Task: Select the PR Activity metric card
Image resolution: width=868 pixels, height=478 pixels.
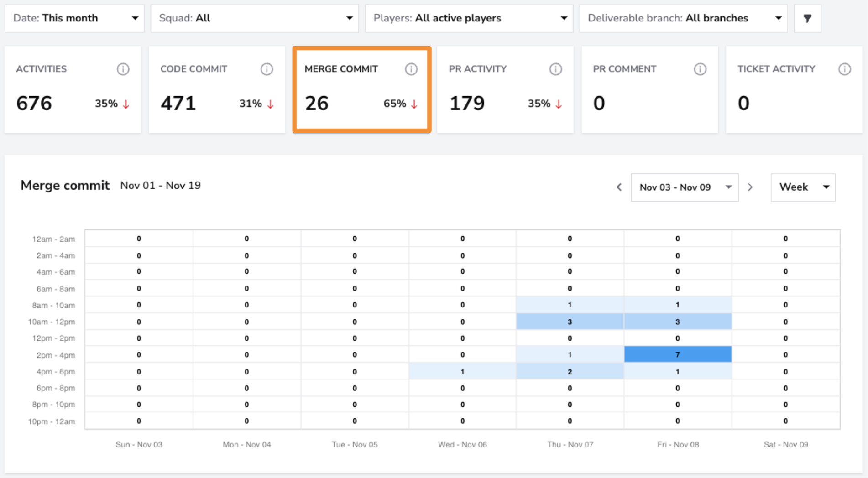Action: (505, 89)
